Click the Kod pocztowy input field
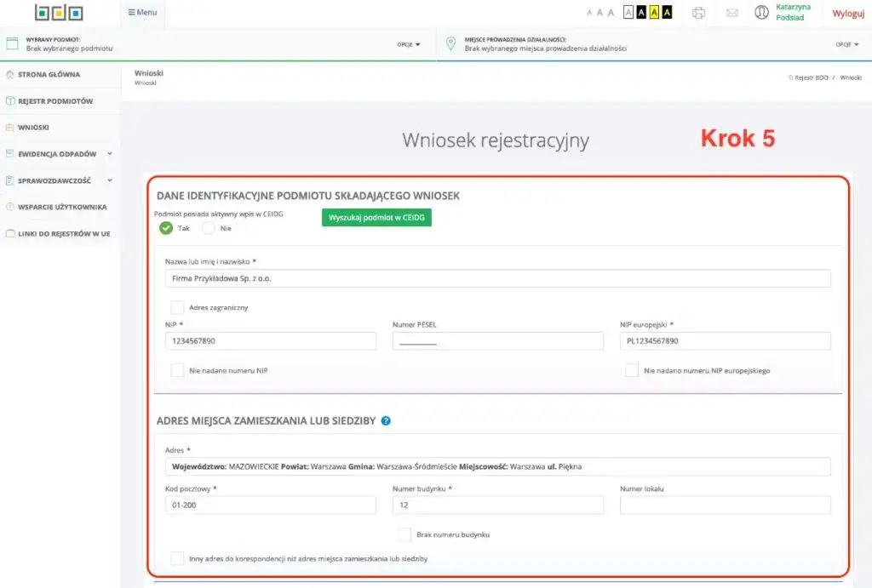The width and height of the screenshot is (872, 588). click(x=270, y=505)
